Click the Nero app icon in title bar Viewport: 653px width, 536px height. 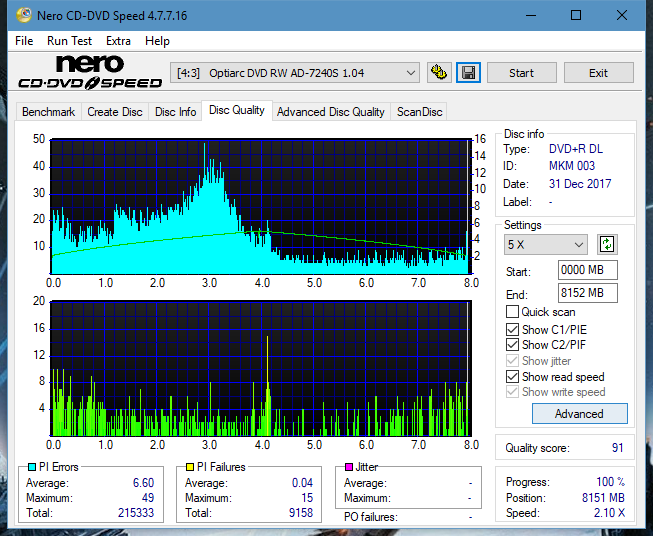point(24,15)
